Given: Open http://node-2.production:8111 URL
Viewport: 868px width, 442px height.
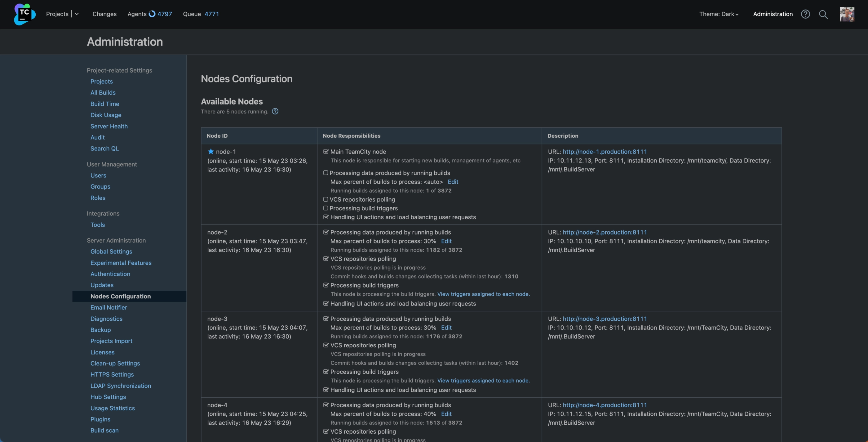Looking at the screenshot, I should point(605,232).
